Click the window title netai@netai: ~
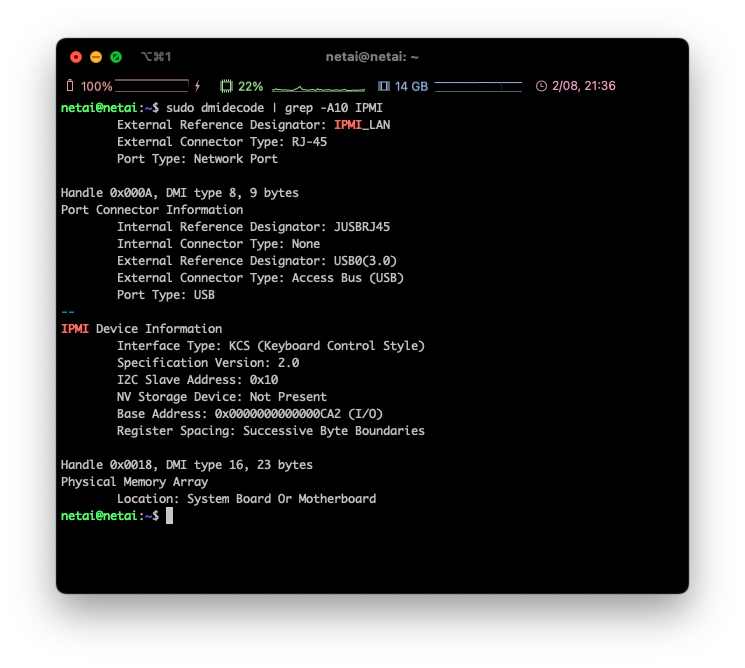The height and width of the screenshot is (668, 745). (372, 57)
